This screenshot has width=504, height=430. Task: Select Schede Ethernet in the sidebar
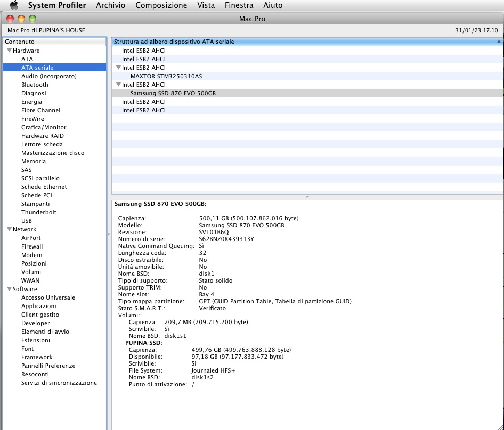pos(44,187)
